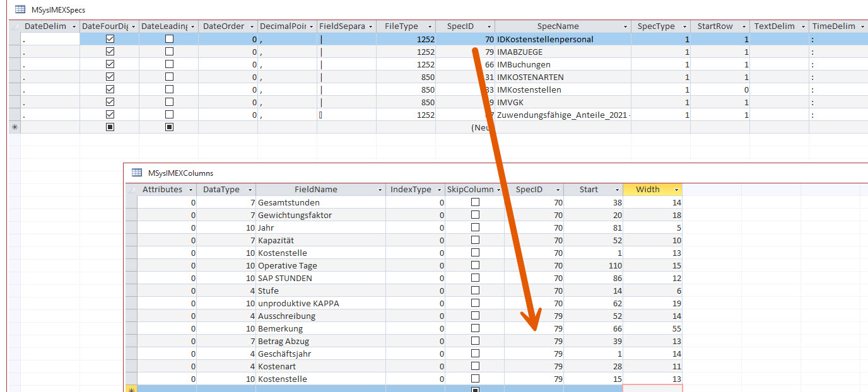Expand the IndexType column dropdown
Screen dimensions: 868x392
pyautogui.click(x=440, y=190)
